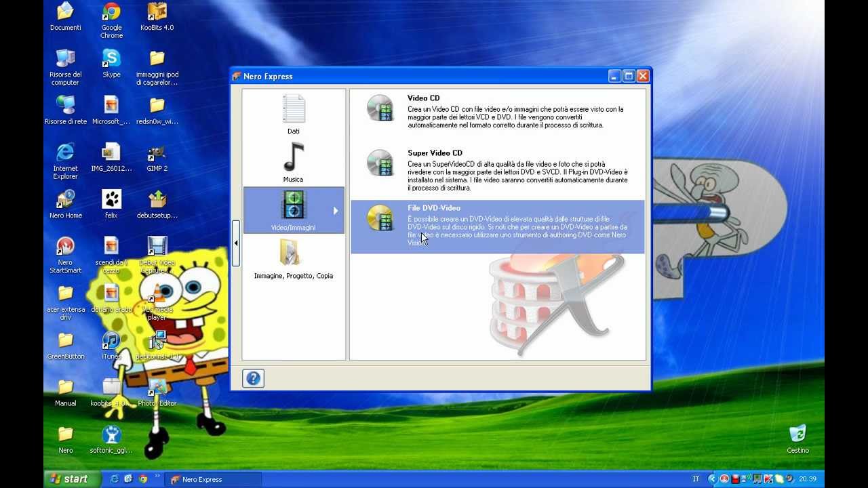Screen dimensions: 868x488
Task: Open immaggini ipod folder on desktop
Action: coord(157,66)
